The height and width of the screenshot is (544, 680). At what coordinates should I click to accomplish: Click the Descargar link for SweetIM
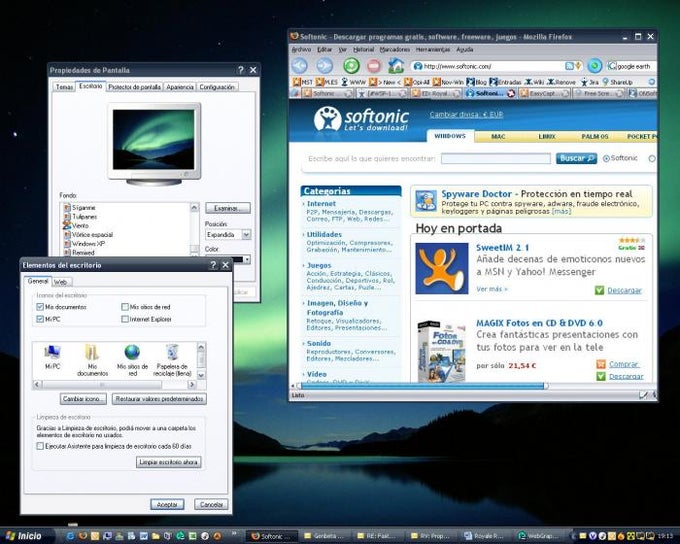tap(624, 290)
